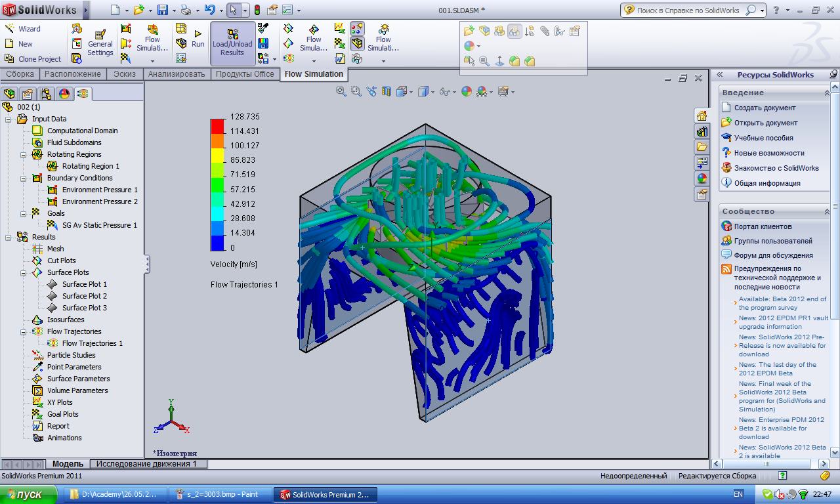Collapse the Boundary Conditions node
This screenshot has height=504, width=840.
coord(22,178)
